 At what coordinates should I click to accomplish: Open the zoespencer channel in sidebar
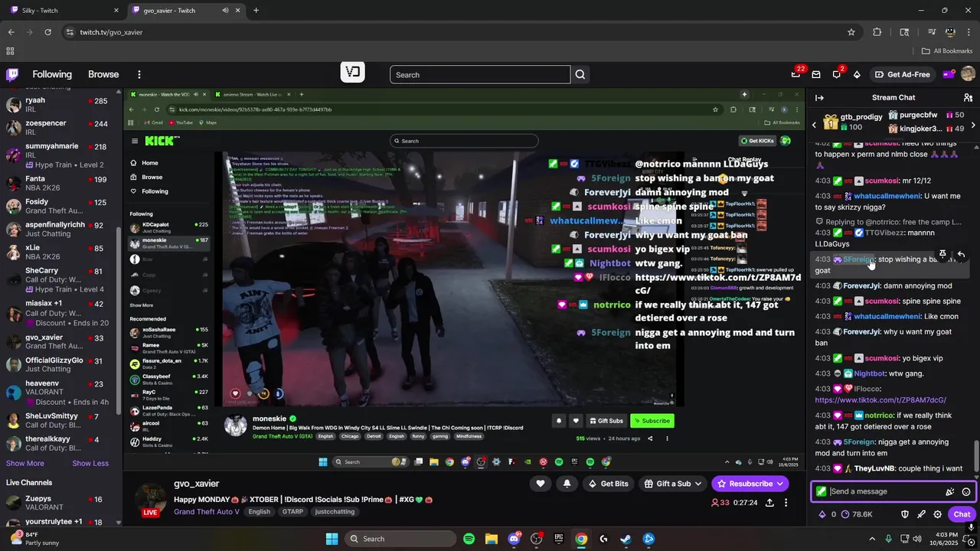pyautogui.click(x=60, y=127)
